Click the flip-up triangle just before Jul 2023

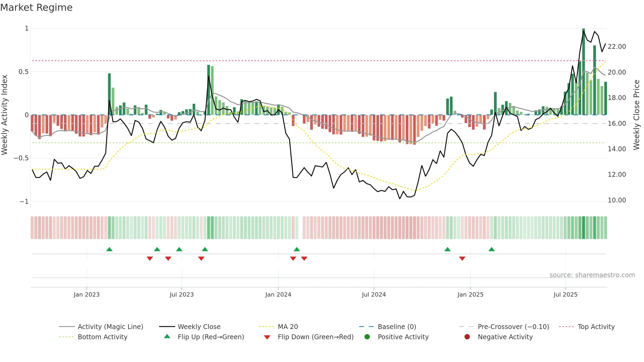point(179,249)
